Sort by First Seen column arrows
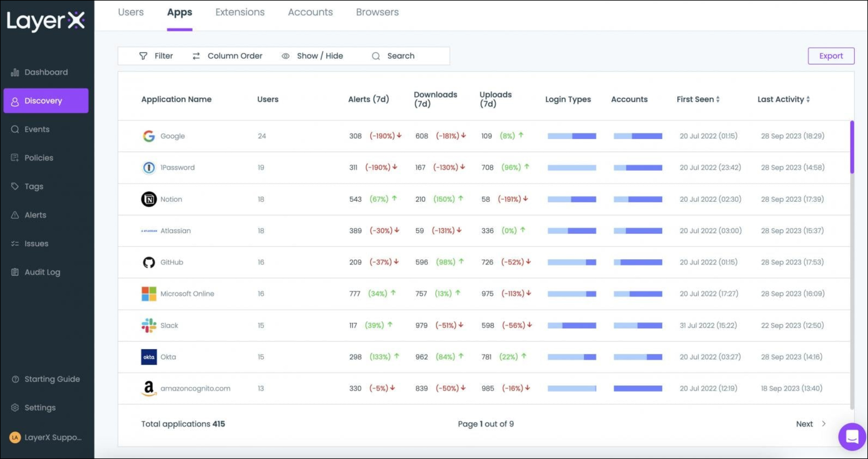868x459 pixels. coord(718,99)
